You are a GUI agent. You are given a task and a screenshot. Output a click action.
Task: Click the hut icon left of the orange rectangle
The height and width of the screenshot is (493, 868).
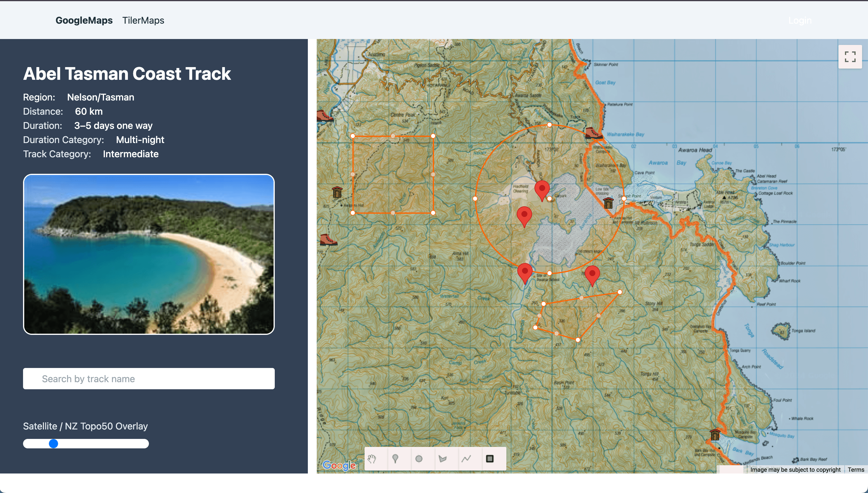coord(337,192)
